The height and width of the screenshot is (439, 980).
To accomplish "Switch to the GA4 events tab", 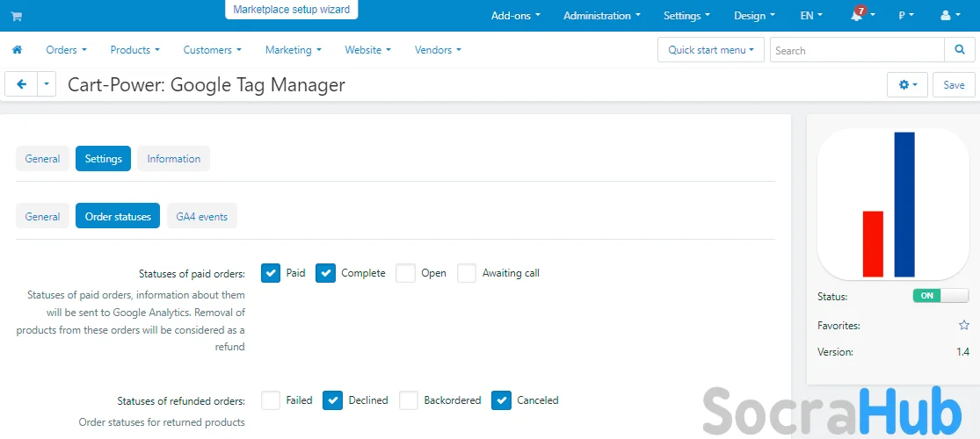I will [x=202, y=216].
